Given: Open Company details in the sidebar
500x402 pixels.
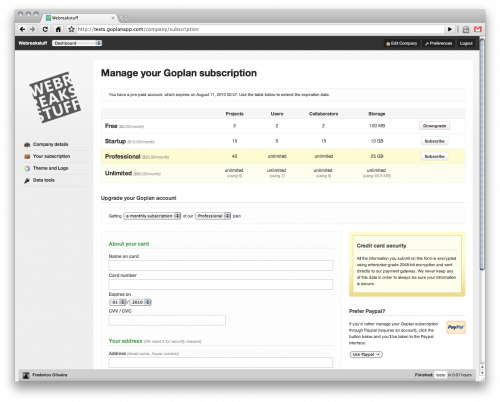Looking at the screenshot, I should point(50,144).
